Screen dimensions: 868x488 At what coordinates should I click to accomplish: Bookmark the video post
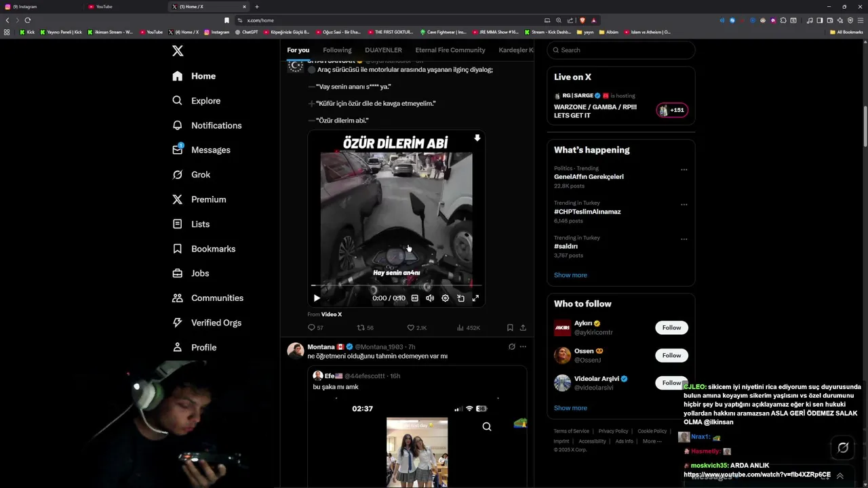point(510,327)
